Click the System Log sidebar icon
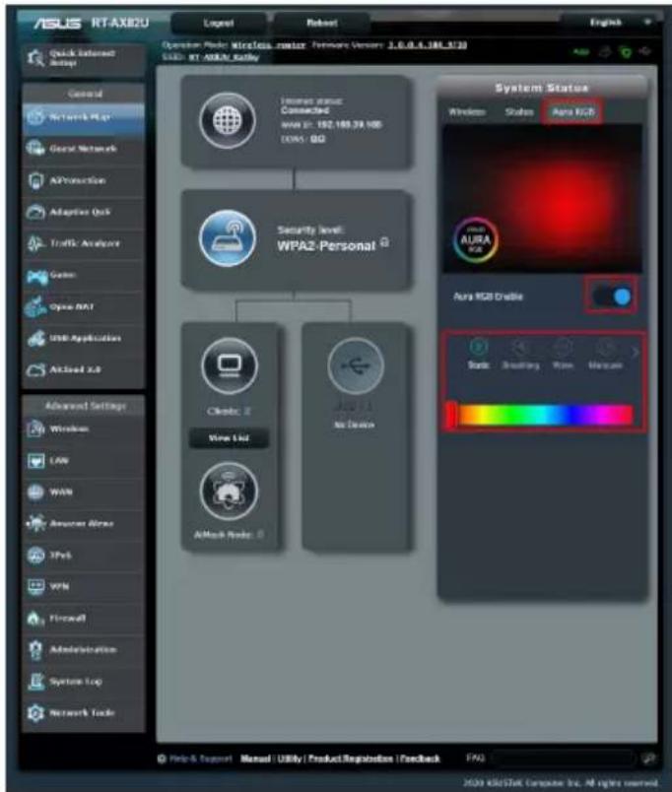The width and height of the screenshot is (672, 792). [x=35, y=682]
